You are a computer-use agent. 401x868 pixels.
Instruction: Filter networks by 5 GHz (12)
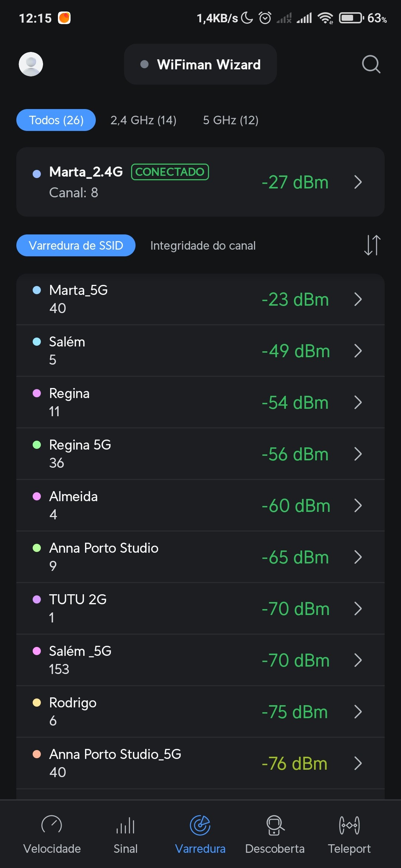[x=231, y=120]
